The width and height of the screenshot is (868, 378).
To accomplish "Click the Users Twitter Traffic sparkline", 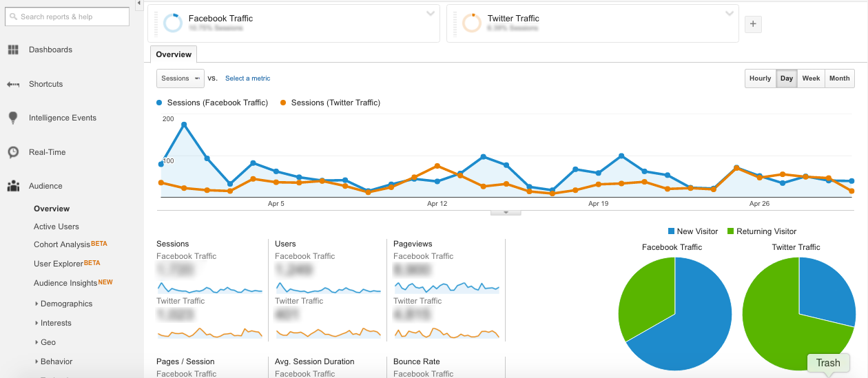I will pyautogui.click(x=328, y=333).
